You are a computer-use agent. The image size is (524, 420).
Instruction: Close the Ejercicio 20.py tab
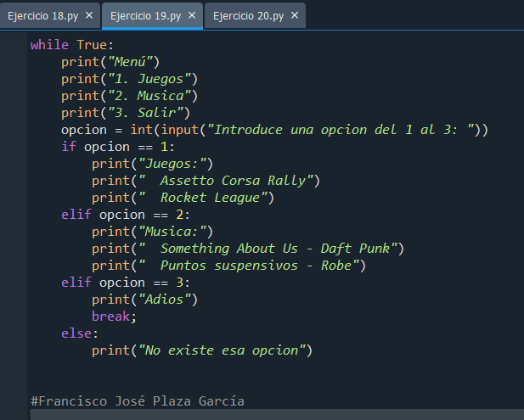[295, 15]
